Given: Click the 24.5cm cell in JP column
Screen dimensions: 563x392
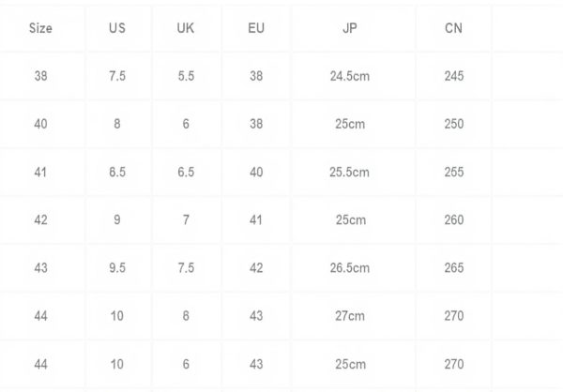Looking at the screenshot, I should click(x=350, y=76).
